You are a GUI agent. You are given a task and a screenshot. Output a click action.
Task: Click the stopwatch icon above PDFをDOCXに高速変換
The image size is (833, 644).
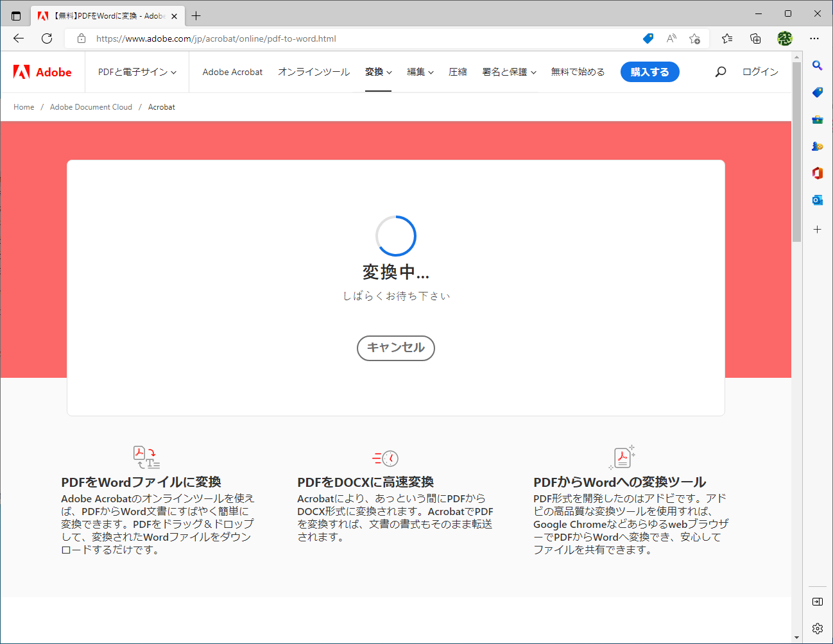tap(385, 457)
